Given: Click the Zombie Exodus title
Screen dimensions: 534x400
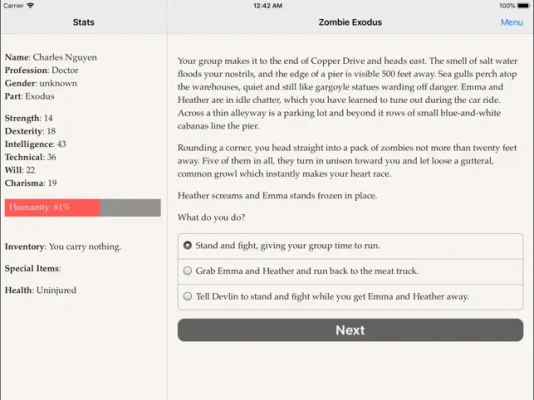Looking at the screenshot, I should (350, 22).
